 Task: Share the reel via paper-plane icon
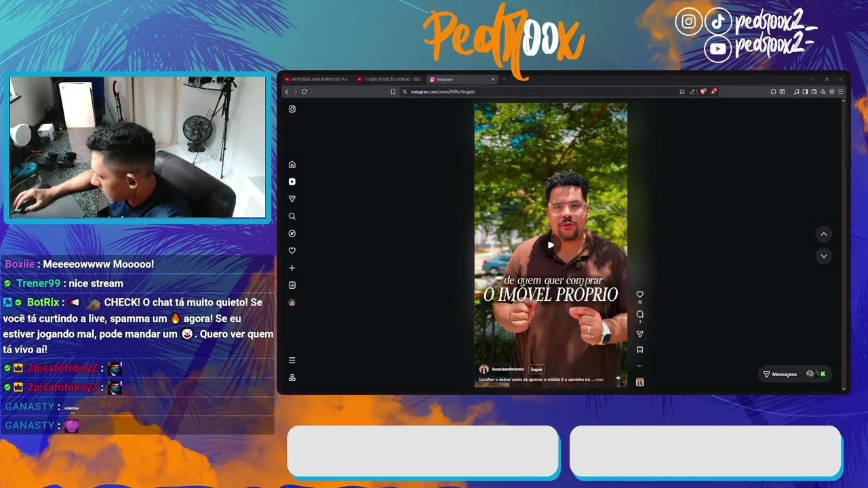pos(639,334)
